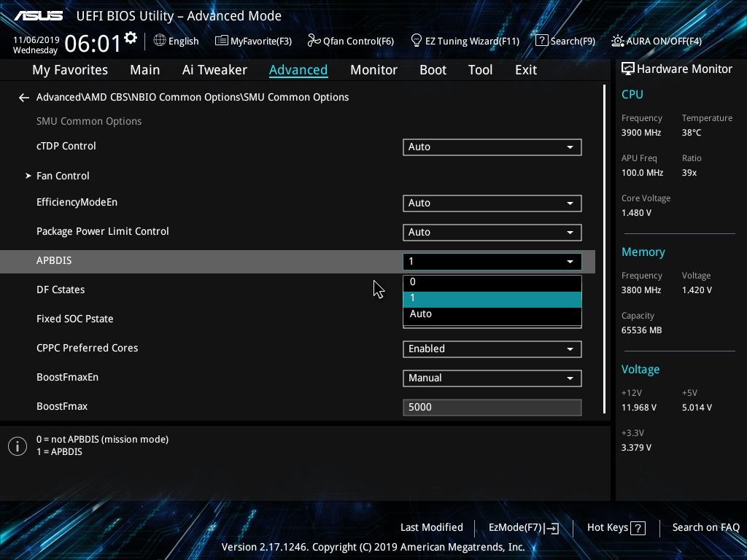Switch to Boot tab
Image resolution: width=747 pixels, height=560 pixels.
click(433, 70)
